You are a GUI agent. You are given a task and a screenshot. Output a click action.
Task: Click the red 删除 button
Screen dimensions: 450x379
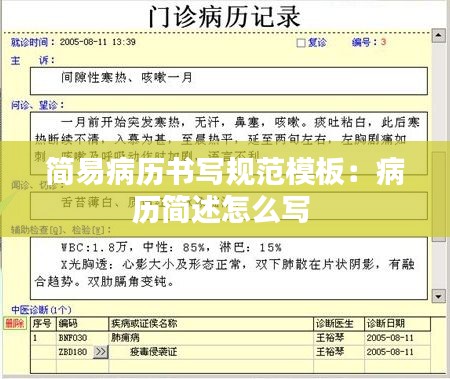[15, 323]
